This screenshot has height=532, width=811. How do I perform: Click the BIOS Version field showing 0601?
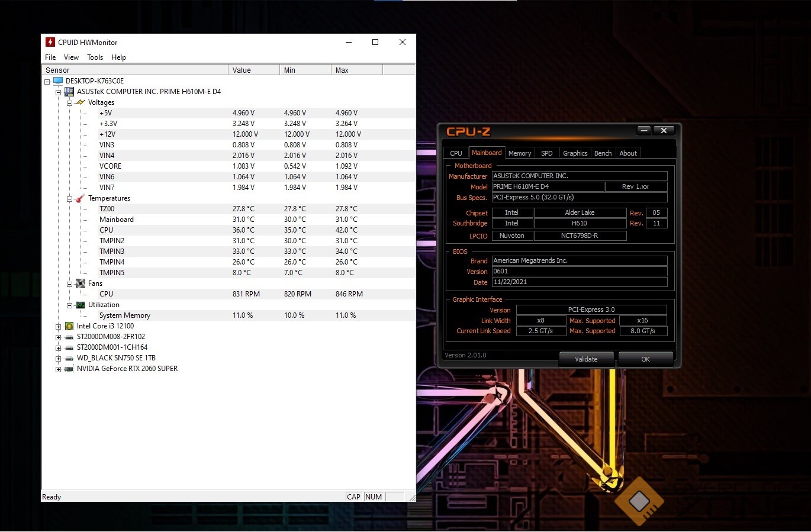[580, 272]
